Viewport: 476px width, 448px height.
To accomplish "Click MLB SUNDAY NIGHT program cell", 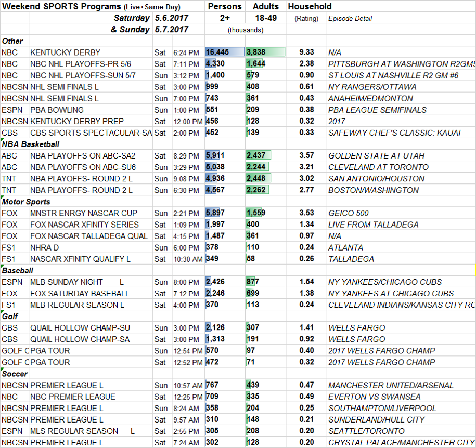I will [x=91, y=282].
